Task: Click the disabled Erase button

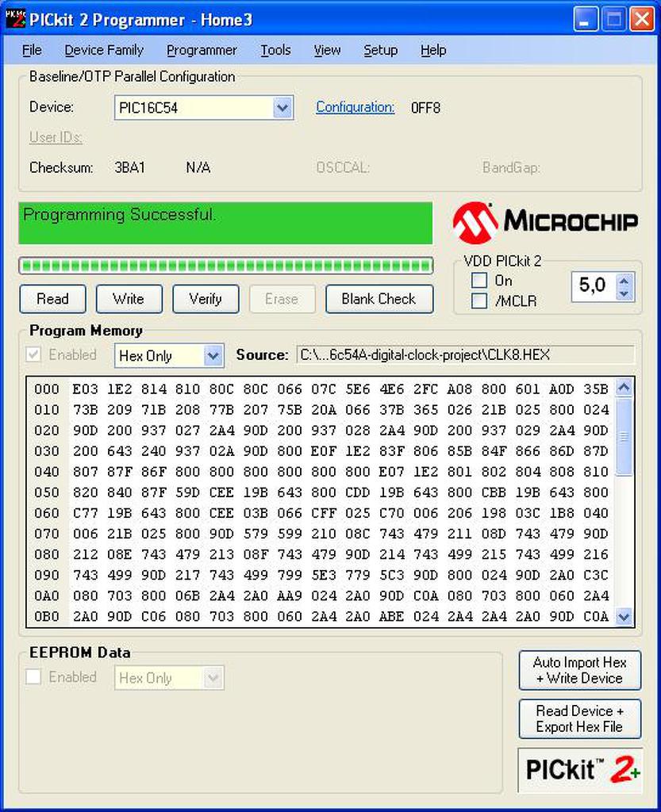Action: [282, 299]
